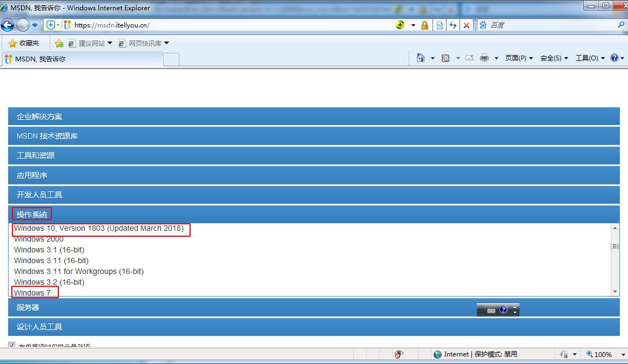Open the feeds dropdown arrow

coord(458,58)
